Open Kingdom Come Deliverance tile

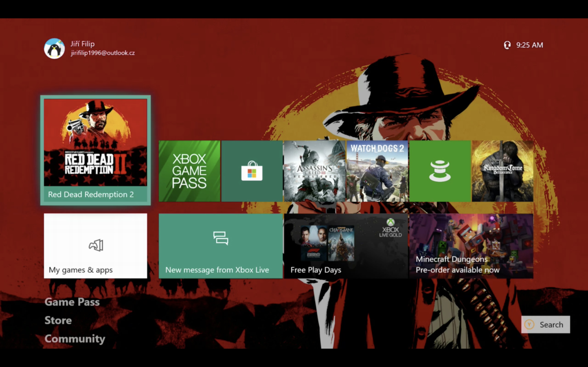(x=503, y=171)
